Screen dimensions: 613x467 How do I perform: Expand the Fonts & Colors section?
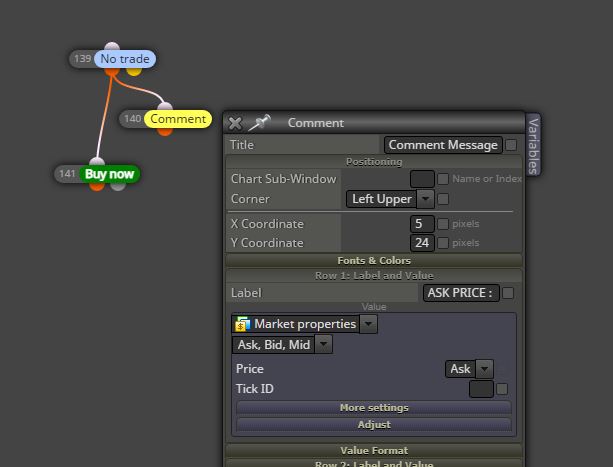click(374, 261)
